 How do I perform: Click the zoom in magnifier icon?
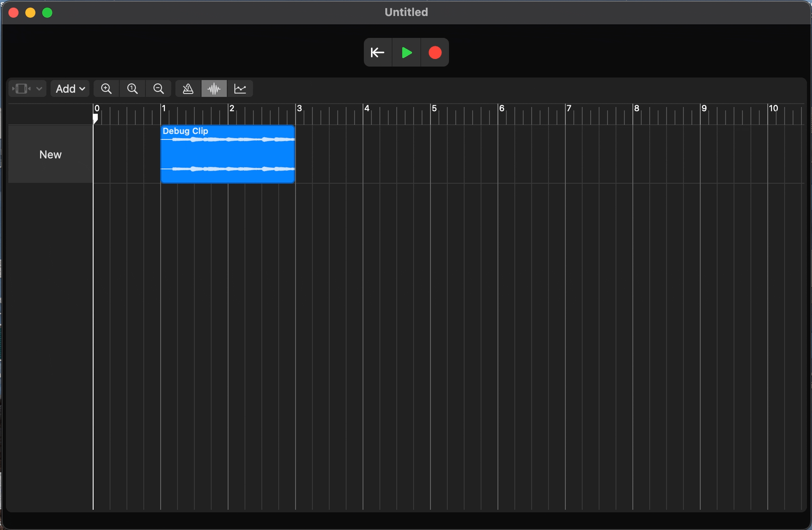pos(106,88)
